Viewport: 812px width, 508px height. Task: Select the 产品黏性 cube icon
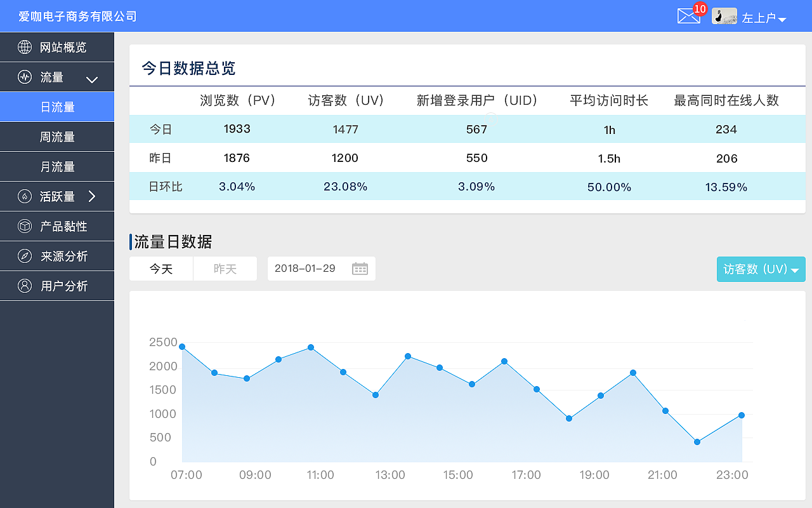23,226
